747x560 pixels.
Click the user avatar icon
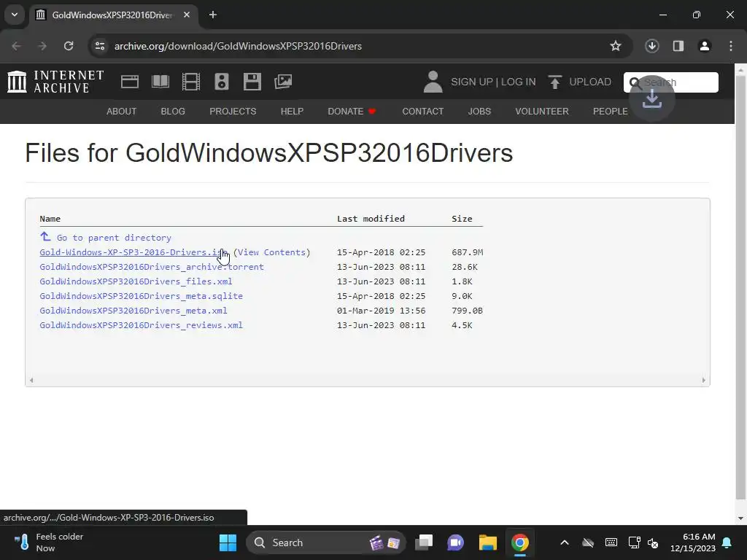(433, 82)
